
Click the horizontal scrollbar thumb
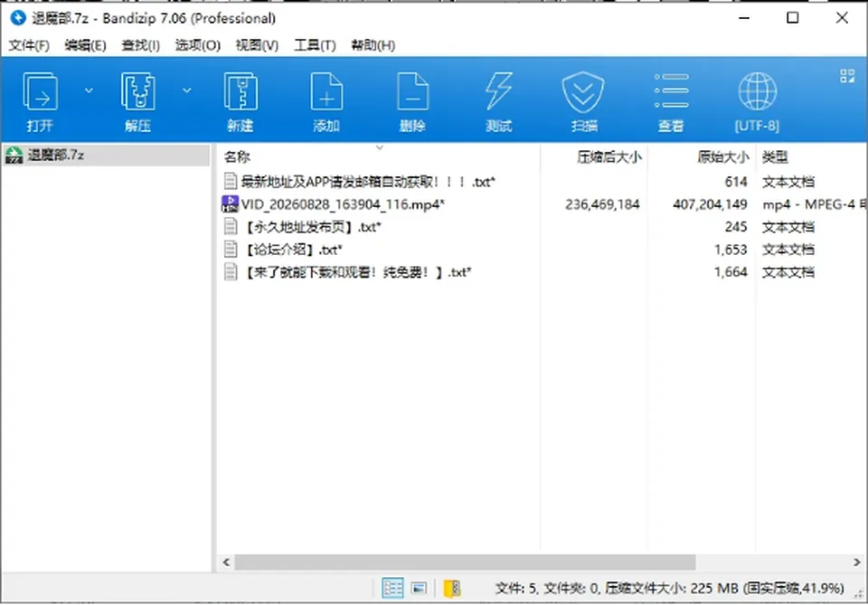click(x=465, y=562)
